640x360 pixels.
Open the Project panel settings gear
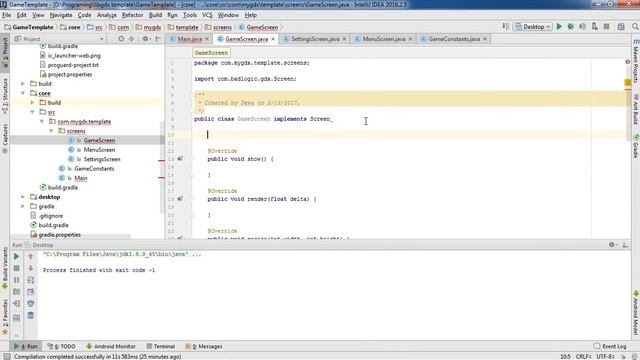click(x=145, y=39)
